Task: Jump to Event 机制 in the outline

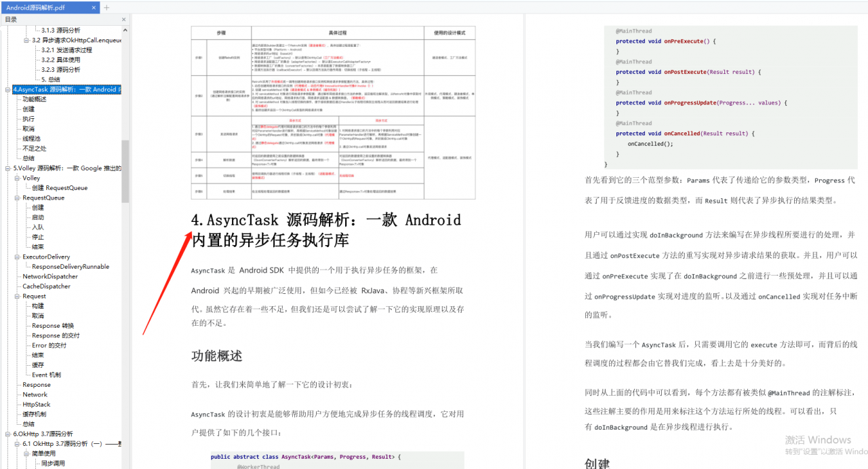Action: 46,375
